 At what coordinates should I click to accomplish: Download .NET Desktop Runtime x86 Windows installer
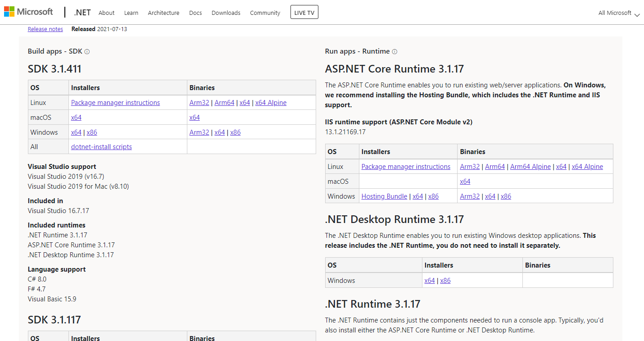tap(445, 281)
